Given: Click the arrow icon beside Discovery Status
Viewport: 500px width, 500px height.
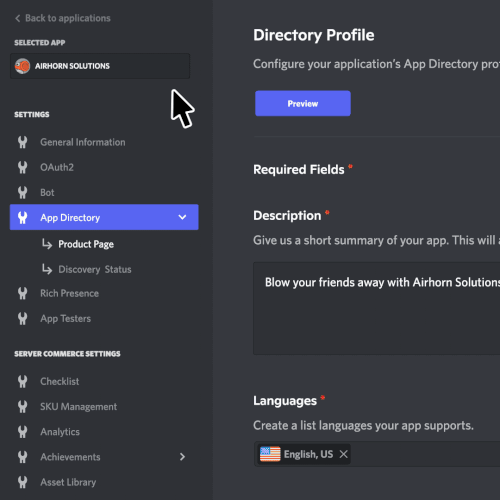Looking at the screenshot, I should coord(47,269).
